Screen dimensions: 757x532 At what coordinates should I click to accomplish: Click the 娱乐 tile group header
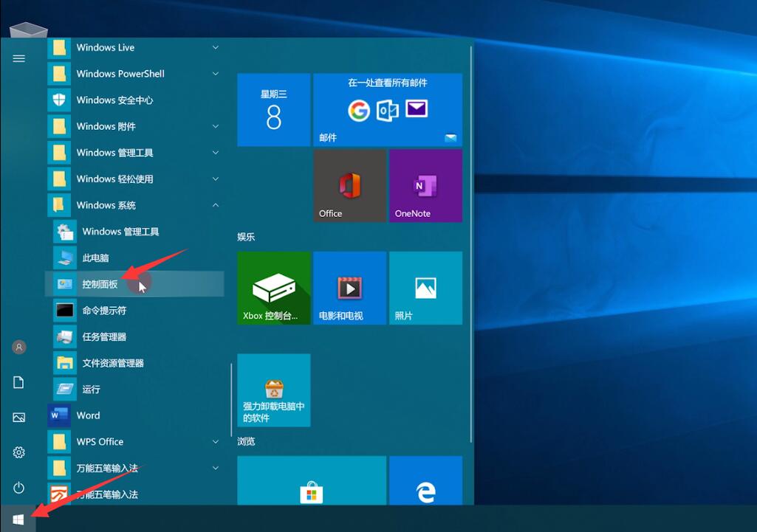click(x=246, y=237)
